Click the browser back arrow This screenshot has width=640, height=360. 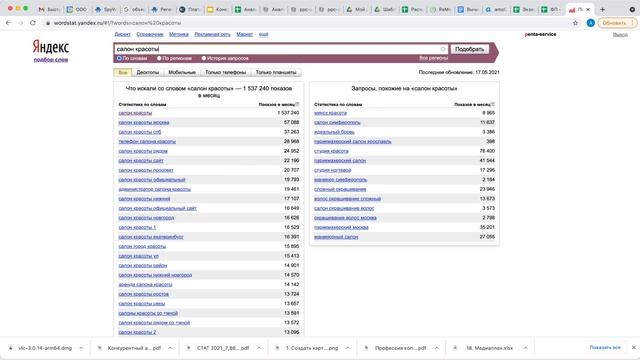point(9,23)
